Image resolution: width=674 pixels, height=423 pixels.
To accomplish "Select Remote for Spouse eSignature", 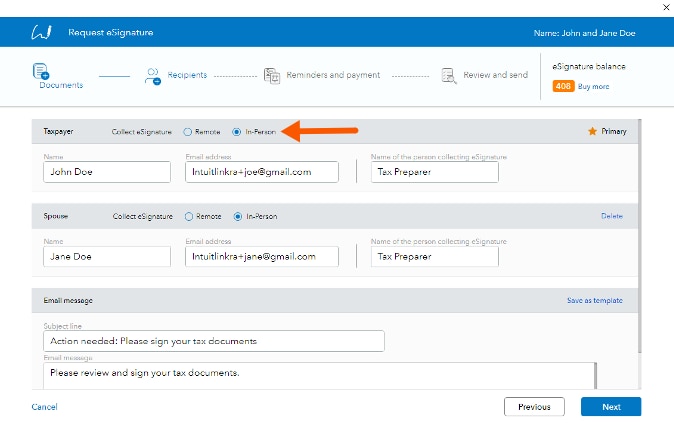I will point(189,216).
